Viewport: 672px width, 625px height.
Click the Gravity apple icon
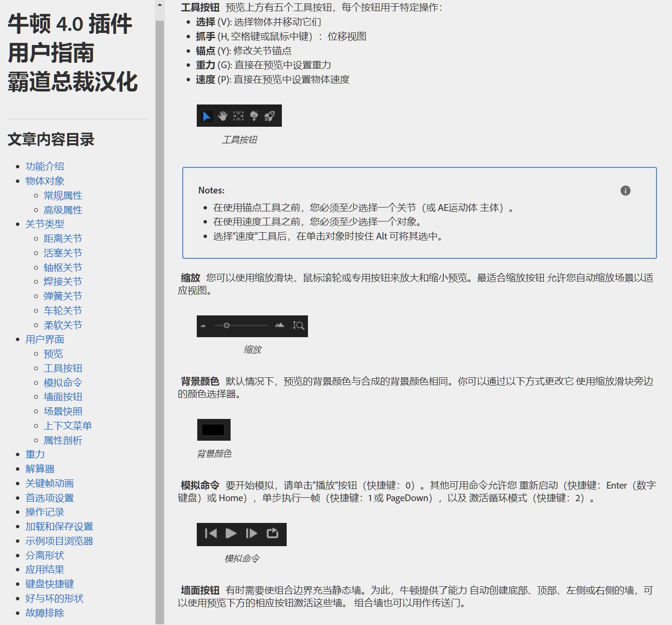[254, 116]
